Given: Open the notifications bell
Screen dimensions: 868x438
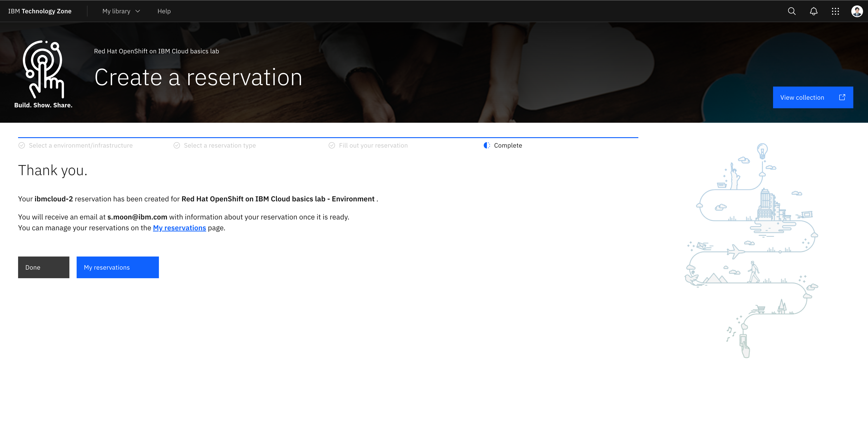Looking at the screenshot, I should coord(814,11).
